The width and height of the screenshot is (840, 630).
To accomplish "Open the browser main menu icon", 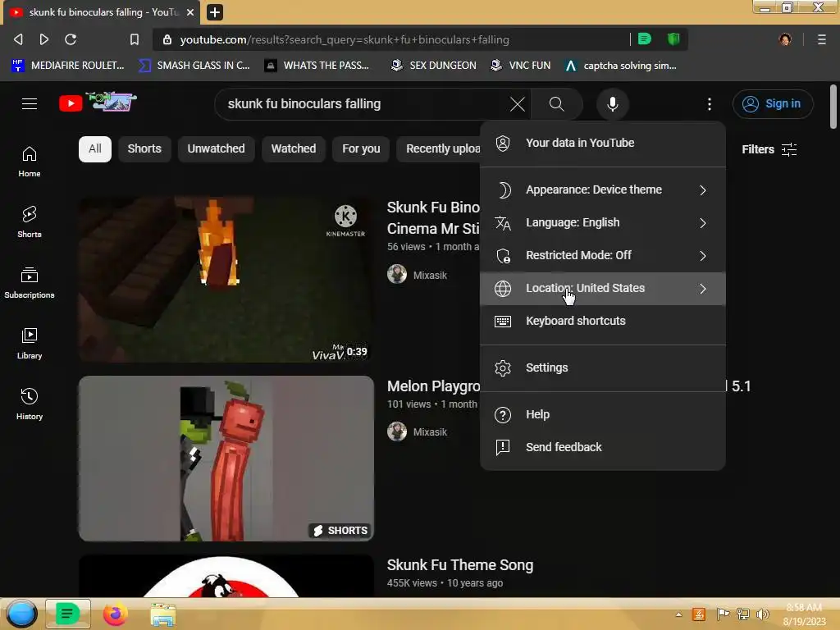I will coord(821,39).
